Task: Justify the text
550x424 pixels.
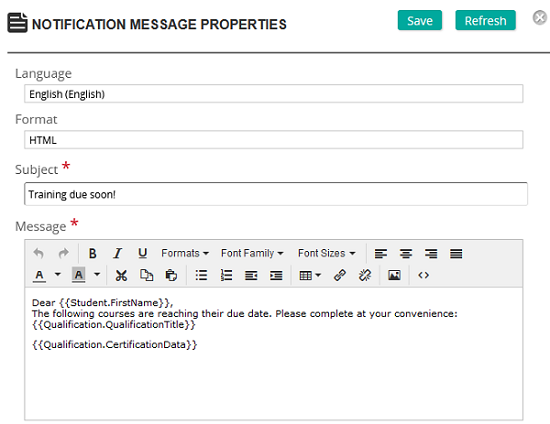Action: [x=456, y=254]
